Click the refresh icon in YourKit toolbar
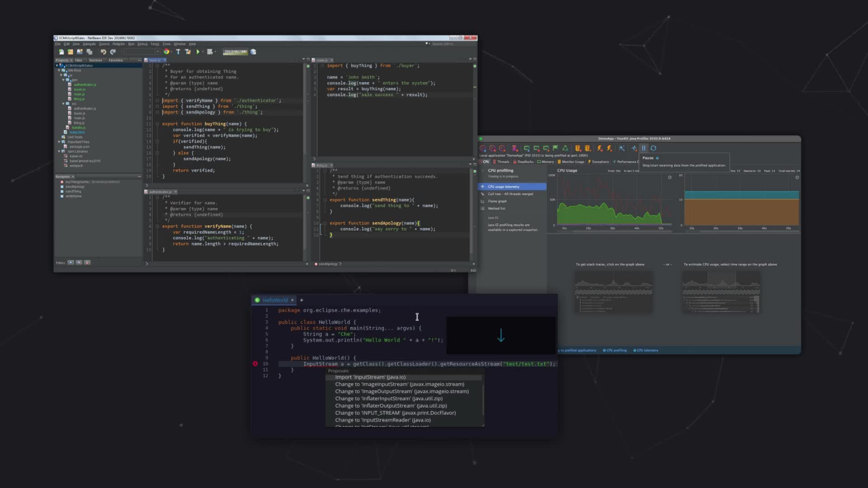 coord(653,148)
